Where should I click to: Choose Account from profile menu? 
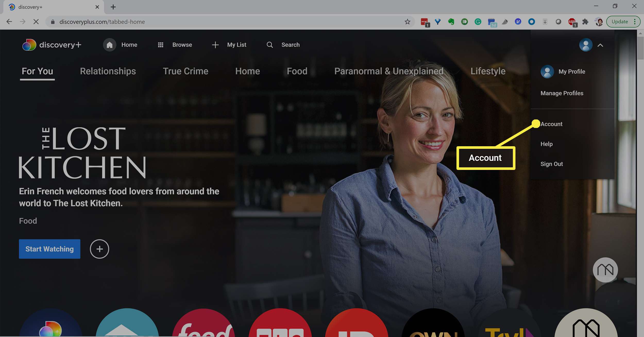click(551, 124)
